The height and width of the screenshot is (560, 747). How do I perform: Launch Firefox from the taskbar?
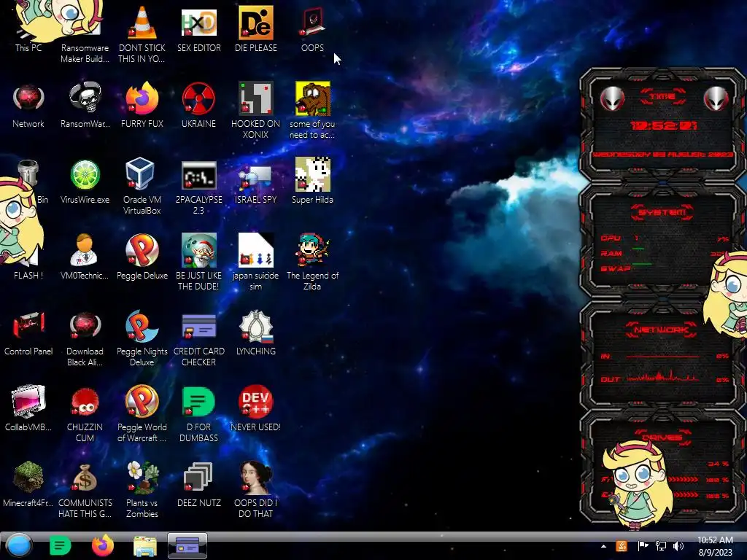point(102,545)
